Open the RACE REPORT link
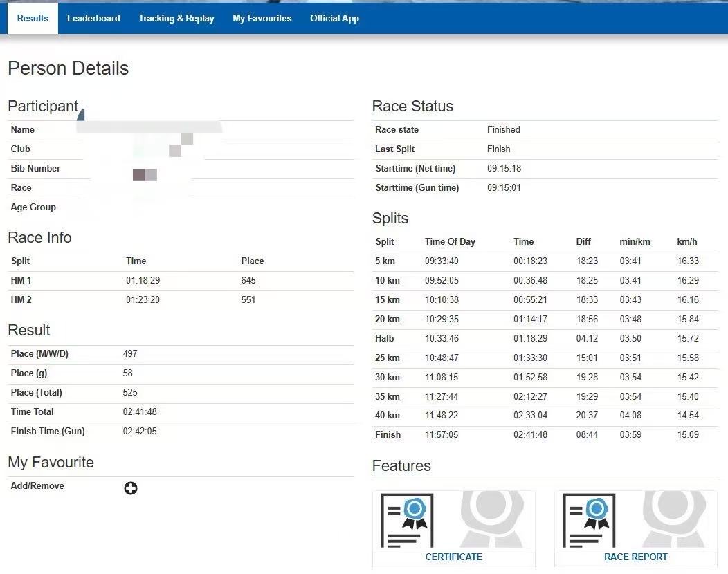Screen dimensions: 728x574 (x=635, y=557)
